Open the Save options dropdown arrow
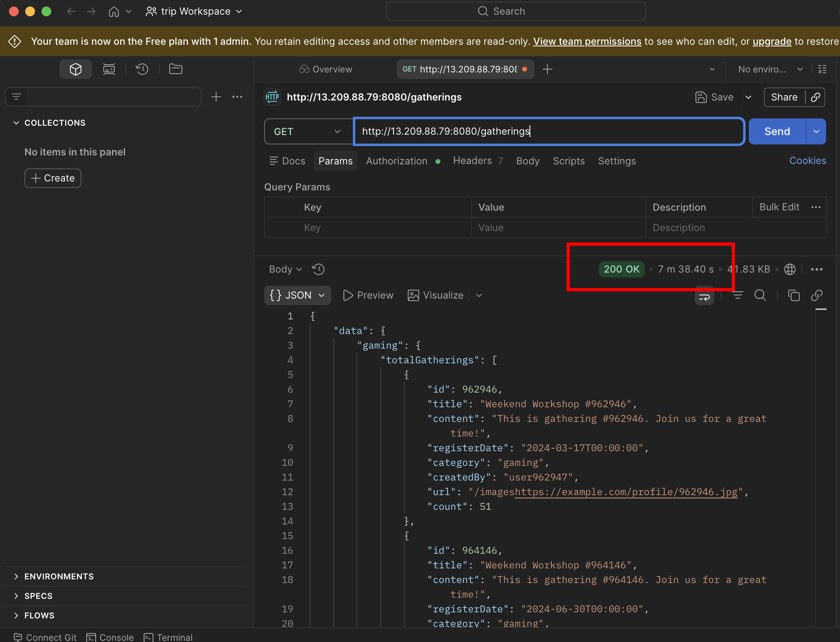Screen dimensions: 840x642 748,97
